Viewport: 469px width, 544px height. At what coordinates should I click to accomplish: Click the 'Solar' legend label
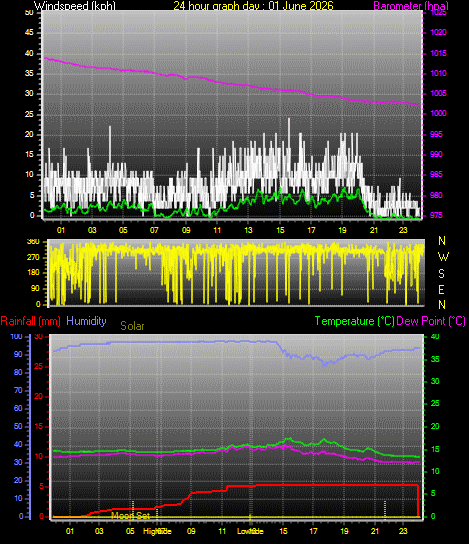pos(132,326)
